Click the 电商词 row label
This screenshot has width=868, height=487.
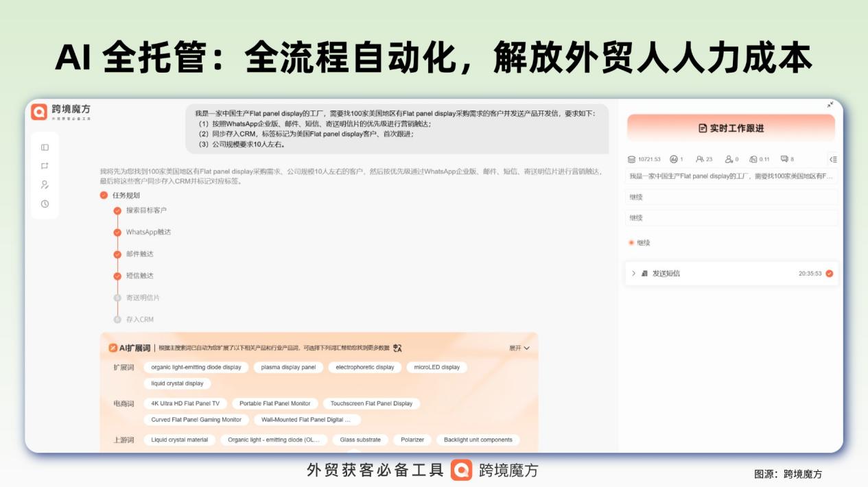(x=124, y=404)
